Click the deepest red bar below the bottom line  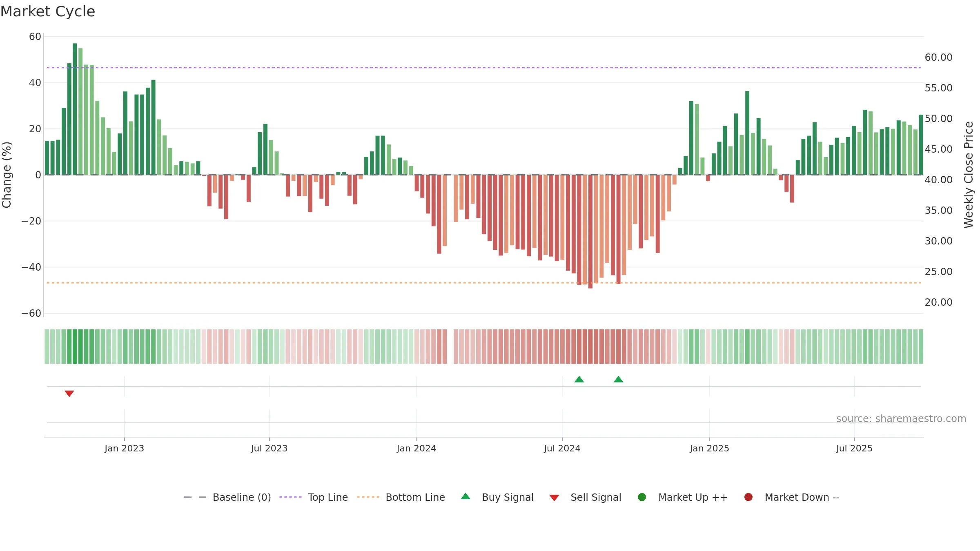coord(590,232)
